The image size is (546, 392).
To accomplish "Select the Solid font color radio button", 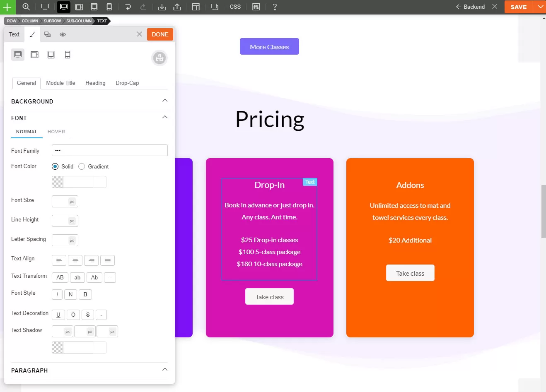I will click(55, 166).
